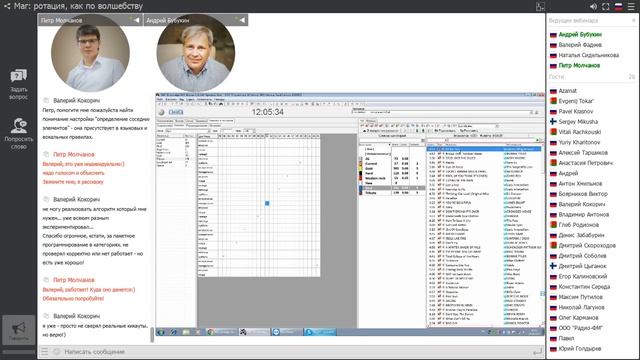
Task: Select guest Максим Путилов
Action: pos(580,297)
